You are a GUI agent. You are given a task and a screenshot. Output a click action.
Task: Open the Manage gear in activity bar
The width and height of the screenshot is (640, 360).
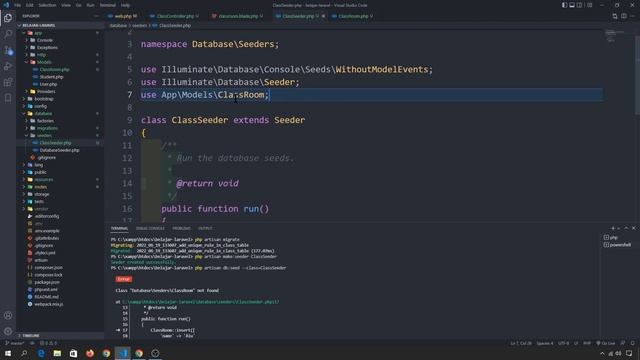click(x=8, y=331)
